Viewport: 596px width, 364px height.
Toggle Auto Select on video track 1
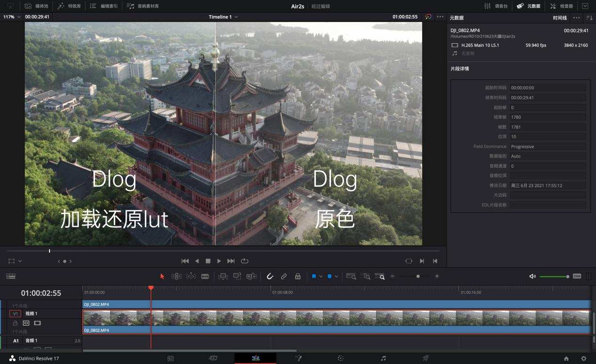(x=26, y=323)
